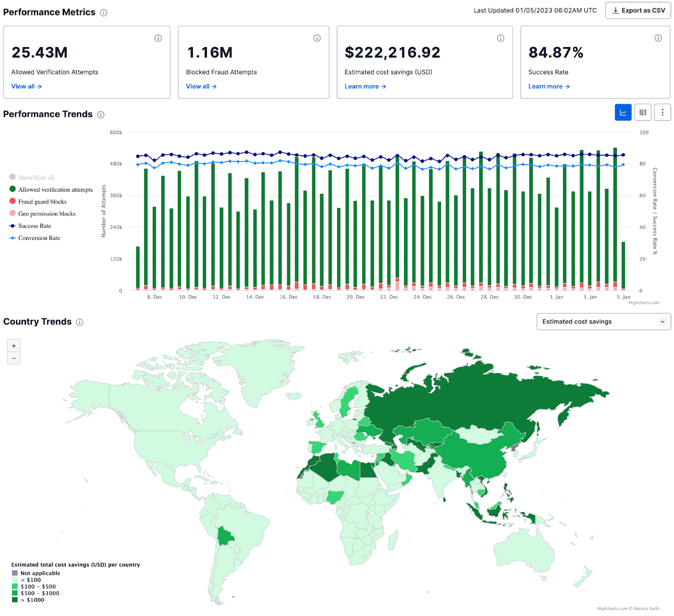Click the info icon next to Performance Trends
674x616 pixels.
point(101,115)
